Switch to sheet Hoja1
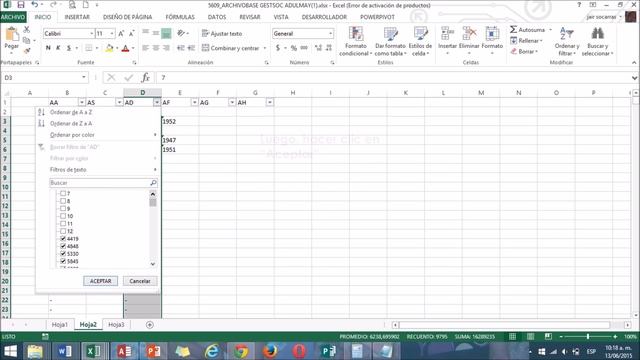Screen dimensions: 640x360 (60, 325)
